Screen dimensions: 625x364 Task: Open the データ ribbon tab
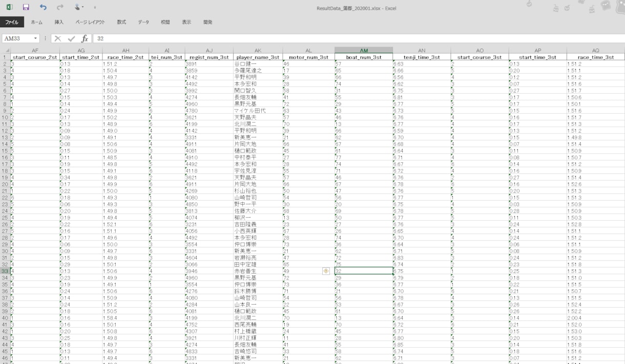click(144, 23)
